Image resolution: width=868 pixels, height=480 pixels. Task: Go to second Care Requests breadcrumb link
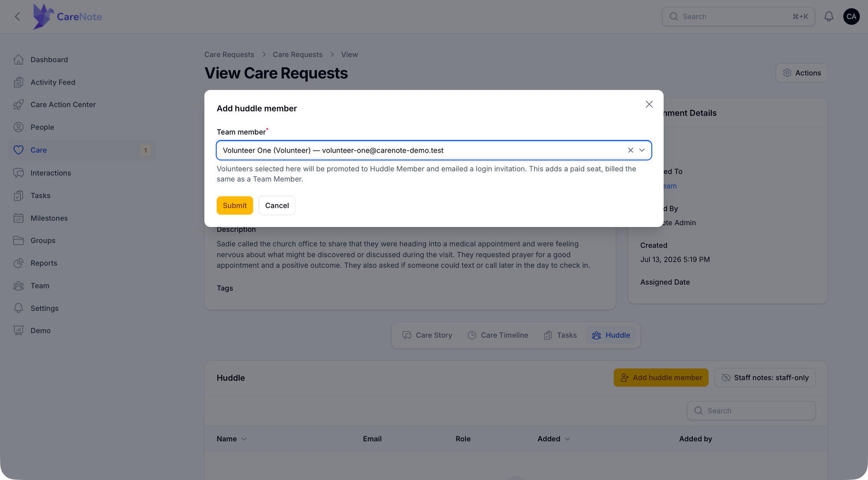(298, 55)
